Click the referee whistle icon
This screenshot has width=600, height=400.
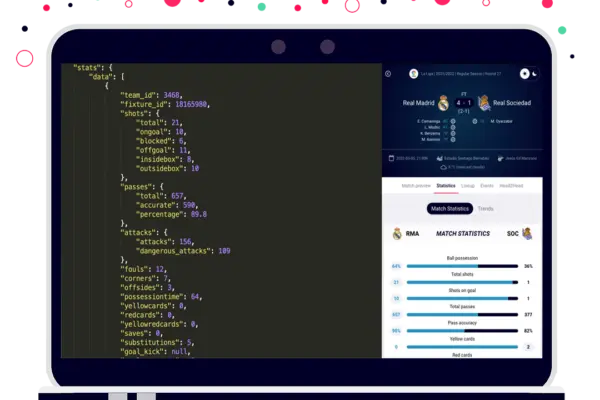500,158
